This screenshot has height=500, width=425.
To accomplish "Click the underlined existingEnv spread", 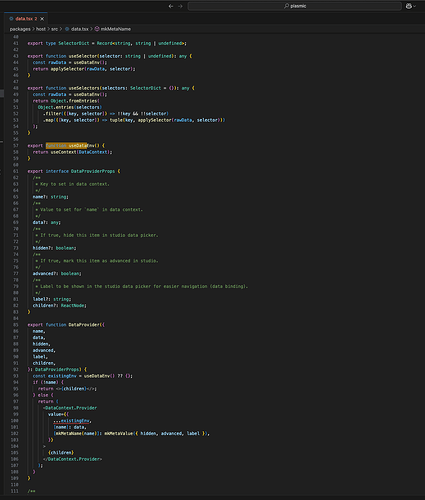I will click(71, 421).
